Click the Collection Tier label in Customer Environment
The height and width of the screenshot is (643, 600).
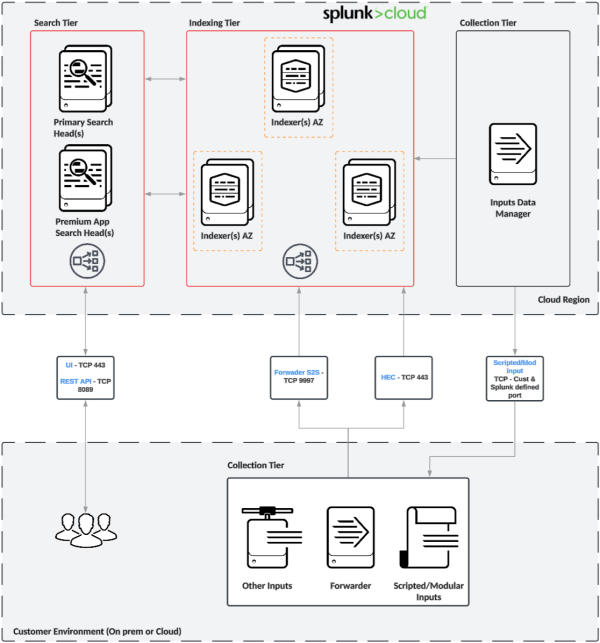pyautogui.click(x=256, y=465)
